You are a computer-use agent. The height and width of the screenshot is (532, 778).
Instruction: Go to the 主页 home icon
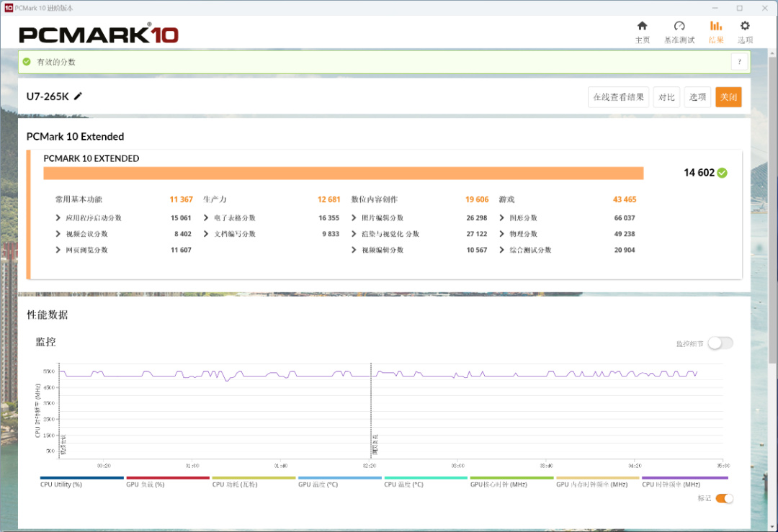(x=642, y=26)
